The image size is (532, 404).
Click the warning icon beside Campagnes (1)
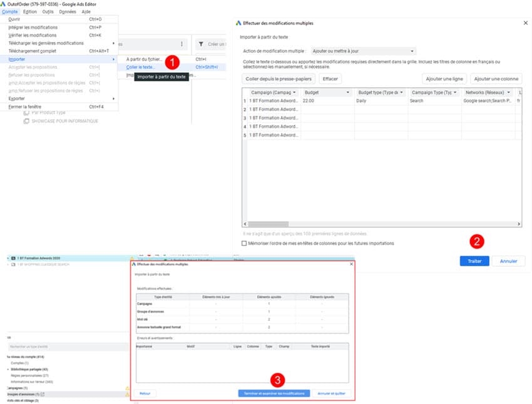(128, 388)
